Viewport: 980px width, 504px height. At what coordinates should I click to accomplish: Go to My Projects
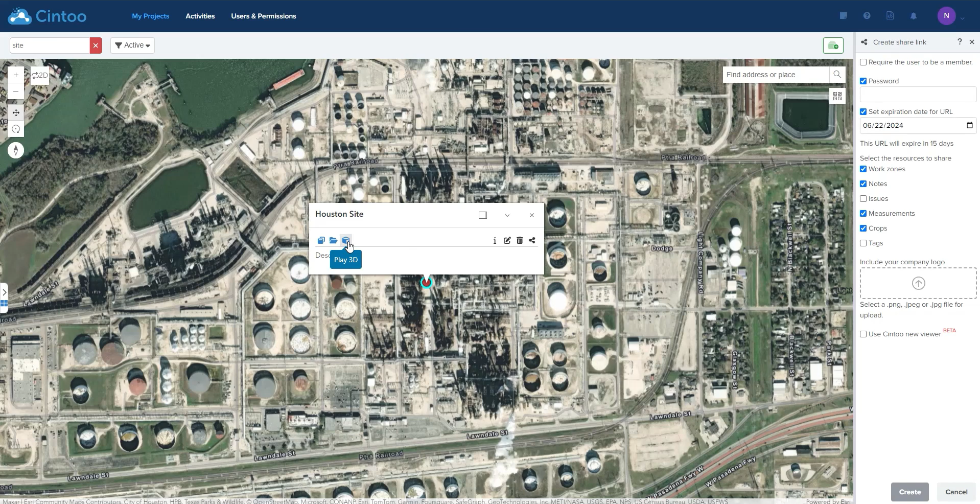point(151,16)
